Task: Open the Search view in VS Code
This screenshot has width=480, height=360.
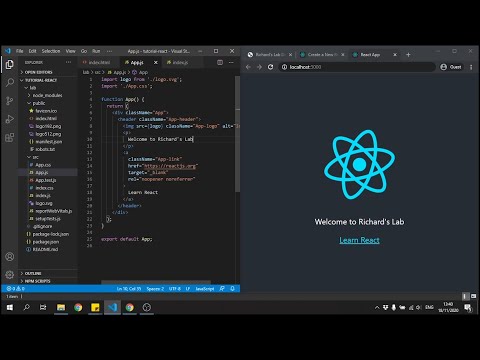Action: [x=10, y=82]
